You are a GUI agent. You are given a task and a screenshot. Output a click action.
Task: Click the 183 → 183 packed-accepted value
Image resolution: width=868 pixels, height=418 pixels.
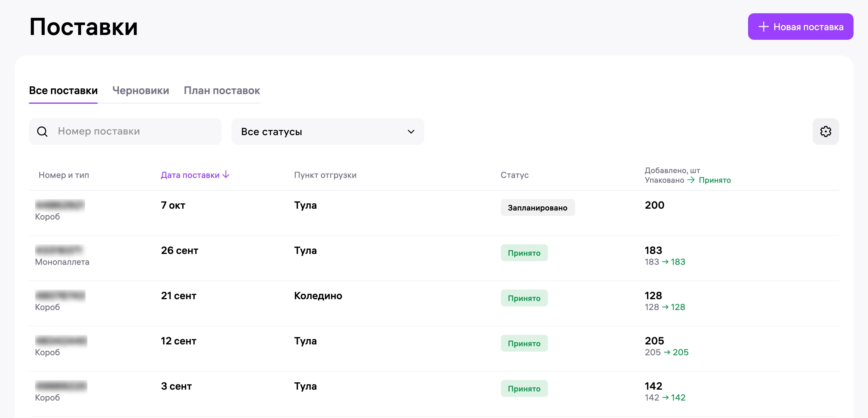(665, 262)
